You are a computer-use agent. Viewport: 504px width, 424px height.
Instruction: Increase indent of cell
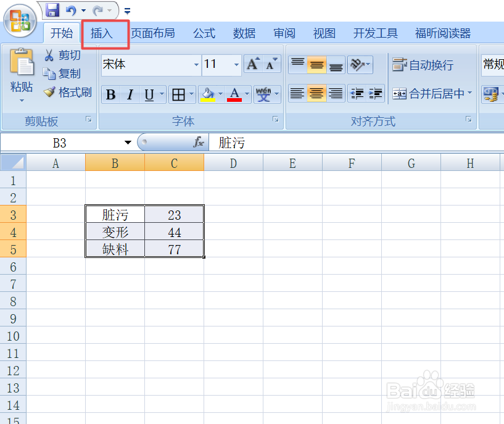376,94
